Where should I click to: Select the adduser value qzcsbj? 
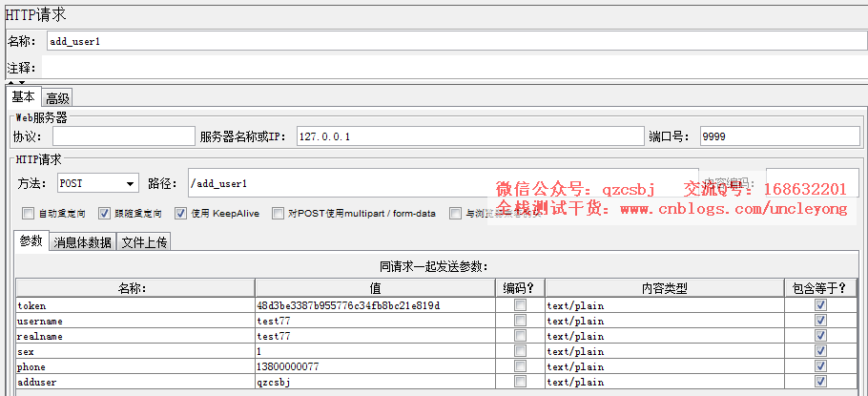pyautogui.click(x=375, y=382)
